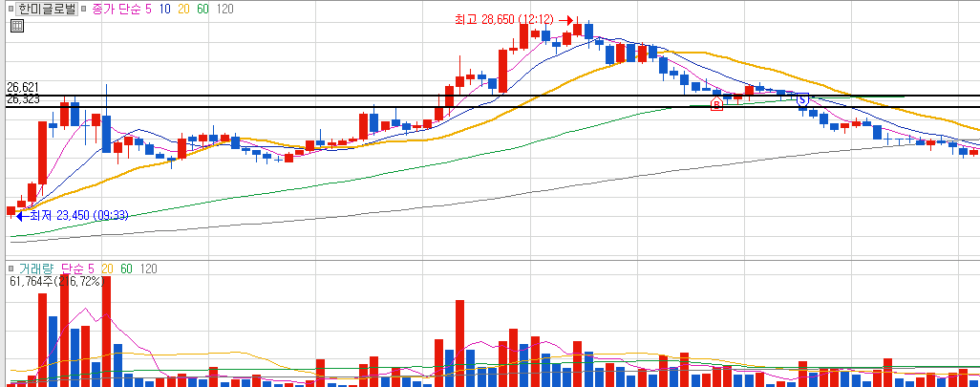Click the green 60 price moving average label
Viewport: 980px width, 387px height.
tap(202, 10)
